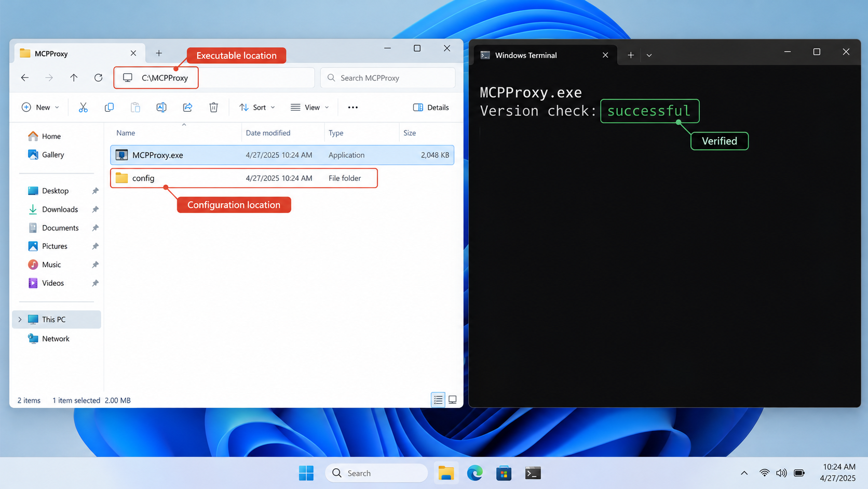
Task: Select the MCPProxy.exe file row
Action: 282,155
